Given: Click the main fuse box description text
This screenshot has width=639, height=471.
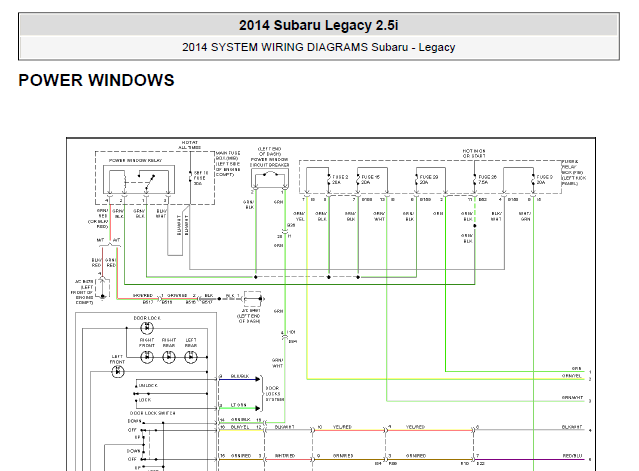Looking at the screenshot, I should point(229,164).
